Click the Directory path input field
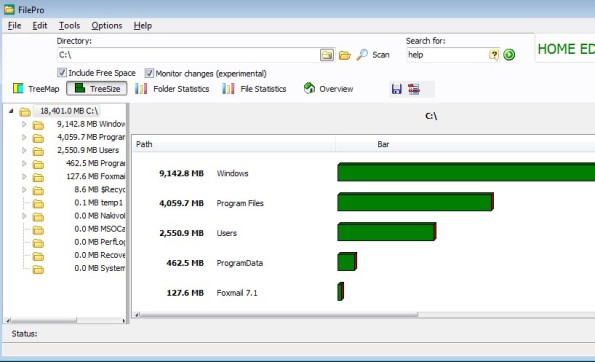Screen dimensions: 595x362 [x=188, y=55]
